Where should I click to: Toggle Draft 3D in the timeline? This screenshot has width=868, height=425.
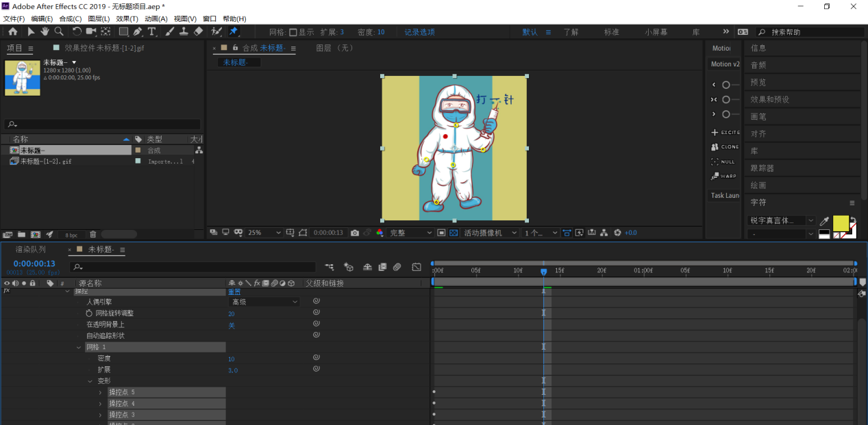click(349, 267)
